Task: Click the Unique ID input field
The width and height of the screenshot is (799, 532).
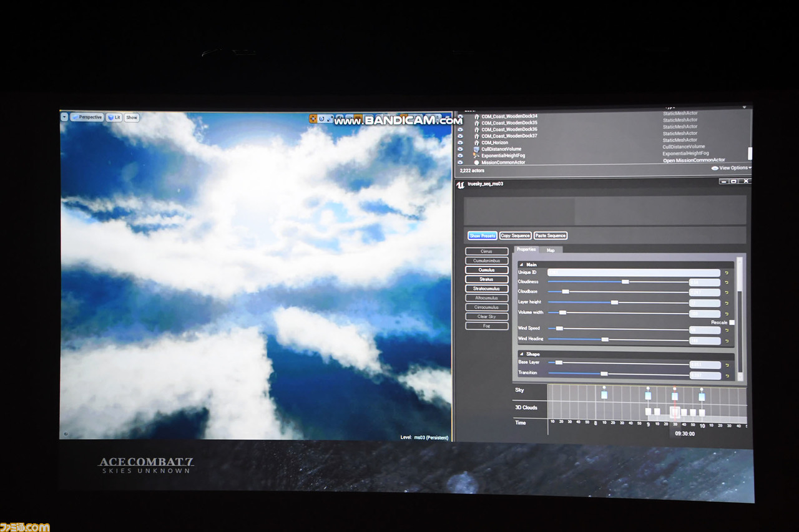Action: [x=634, y=273]
